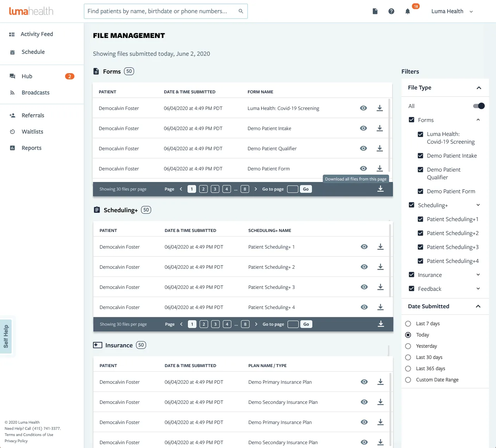Select Last 7 days radio button
The image size is (496, 448).
408,324
